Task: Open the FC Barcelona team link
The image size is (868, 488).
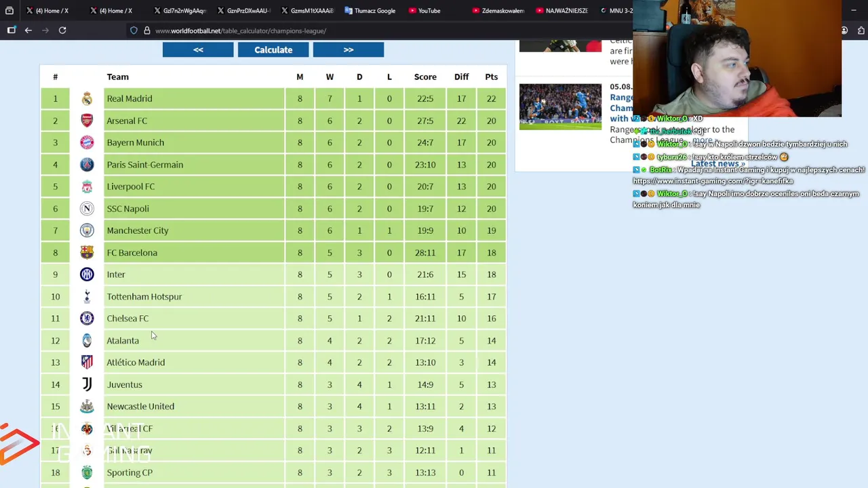Action: (x=132, y=253)
